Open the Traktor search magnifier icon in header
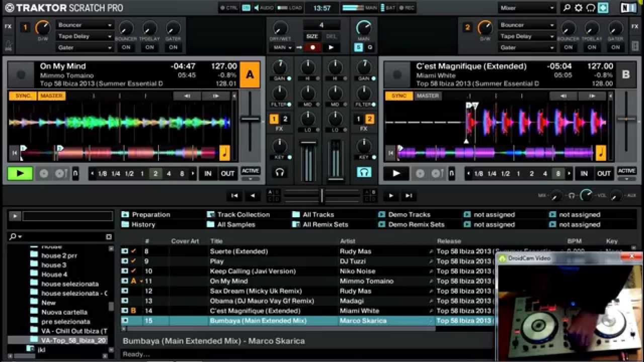644x362 pixels. (x=567, y=8)
